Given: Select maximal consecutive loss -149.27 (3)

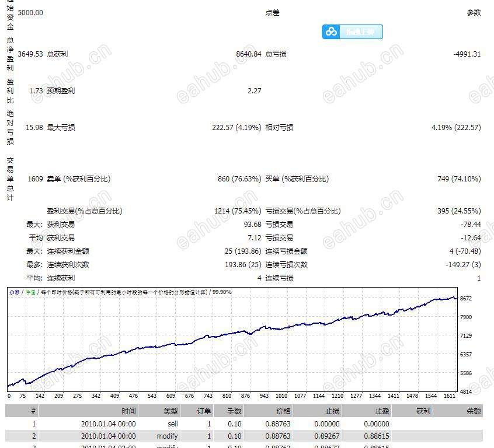Looking at the screenshot, I should [463, 265].
